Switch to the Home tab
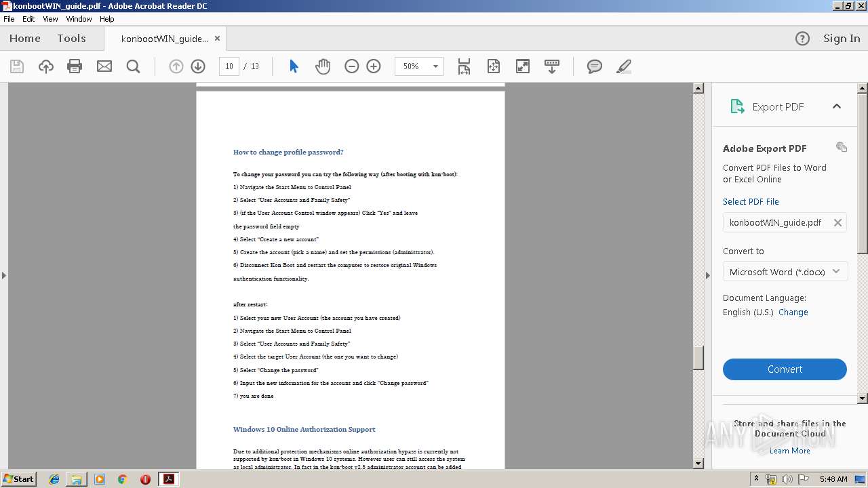This screenshot has width=868, height=488. [25, 39]
